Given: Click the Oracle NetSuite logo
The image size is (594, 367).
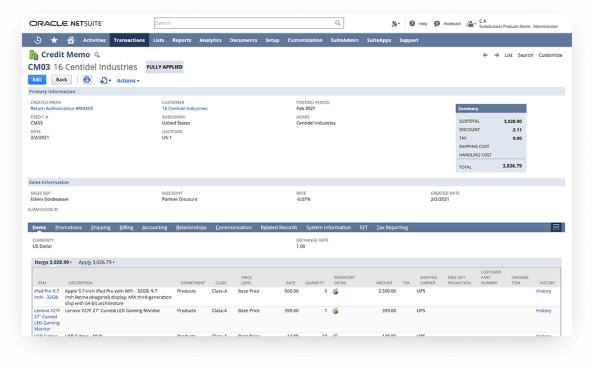Looking at the screenshot, I should point(66,23).
